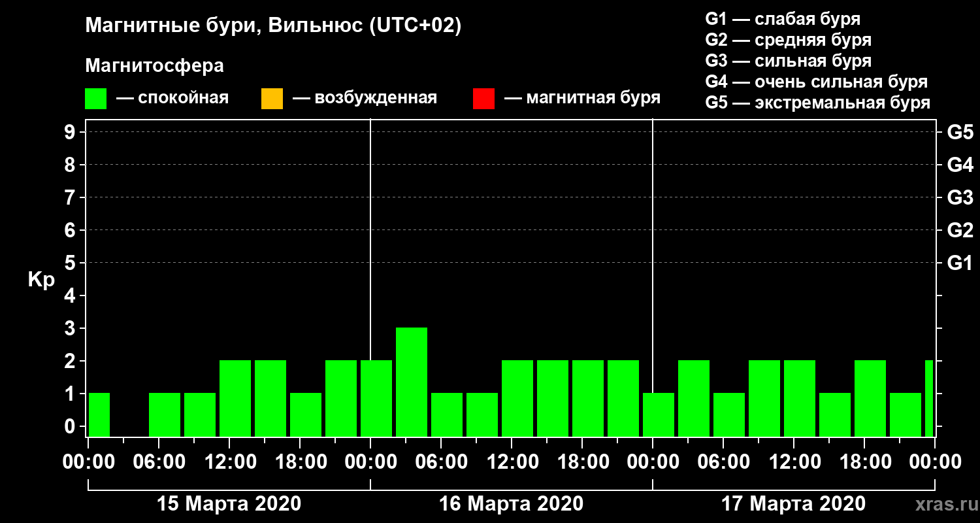
Task: Click the 00:00–03:00 bar on 16 March
Action: [376, 398]
